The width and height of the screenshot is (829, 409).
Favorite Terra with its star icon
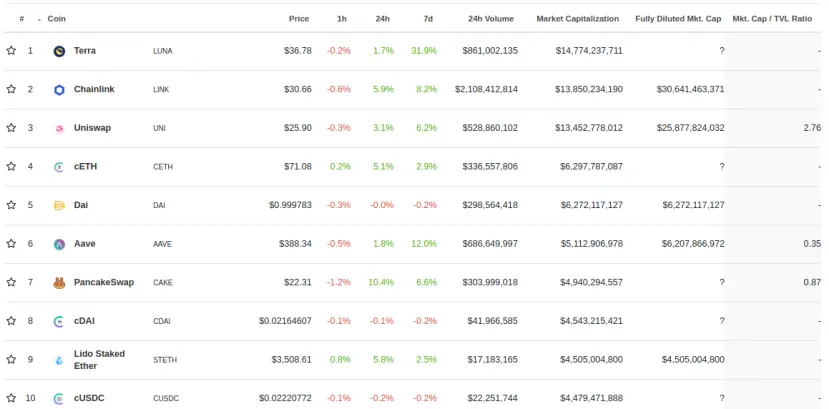pos(11,50)
